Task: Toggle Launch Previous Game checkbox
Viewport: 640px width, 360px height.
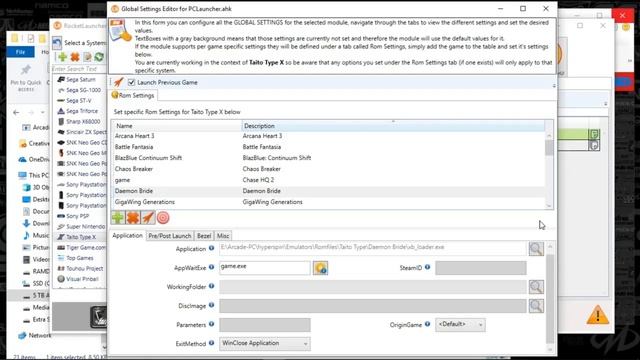Action: click(x=131, y=82)
